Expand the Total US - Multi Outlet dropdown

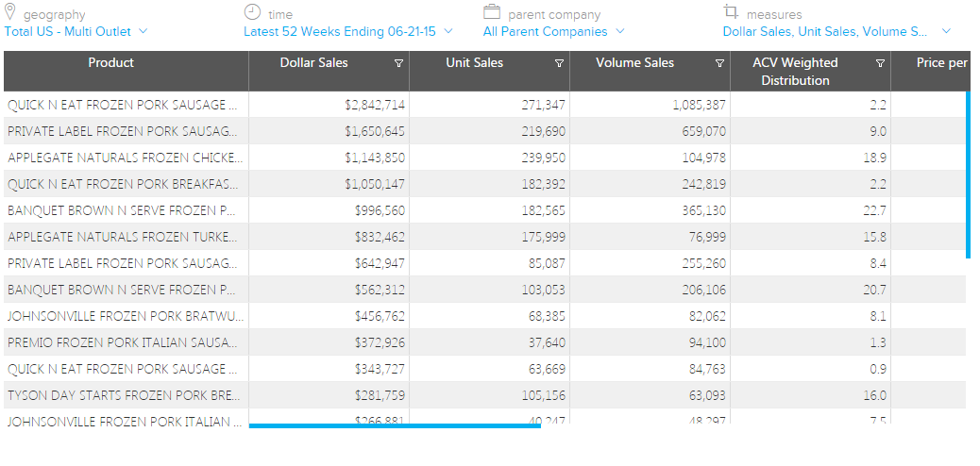pyautogui.click(x=144, y=31)
